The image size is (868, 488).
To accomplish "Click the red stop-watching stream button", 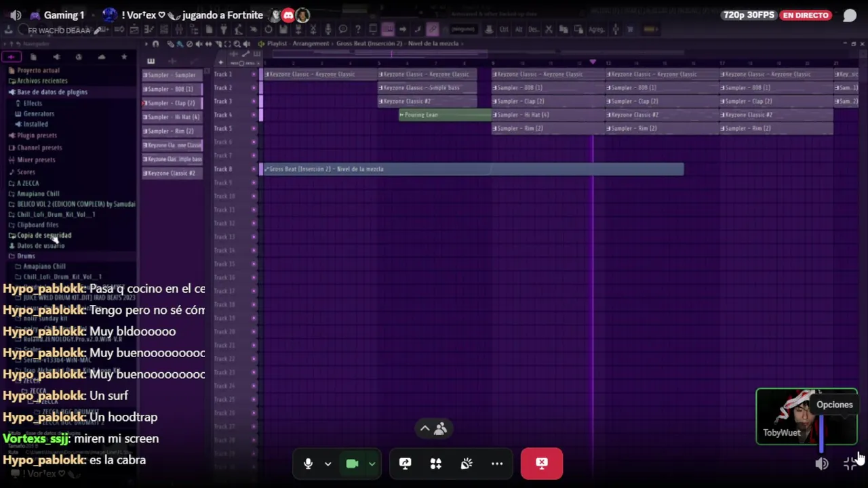I will click(x=541, y=464).
